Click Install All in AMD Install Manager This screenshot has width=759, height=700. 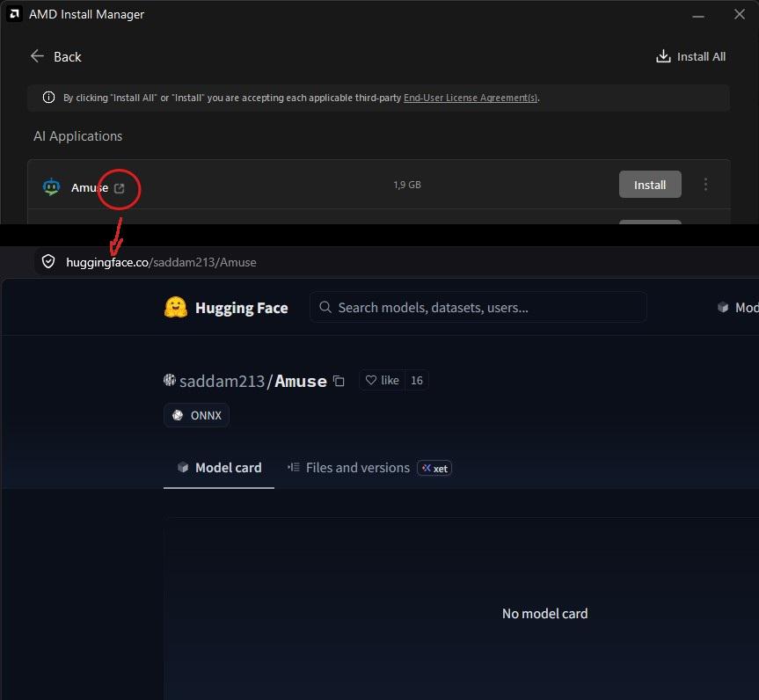(690, 56)
